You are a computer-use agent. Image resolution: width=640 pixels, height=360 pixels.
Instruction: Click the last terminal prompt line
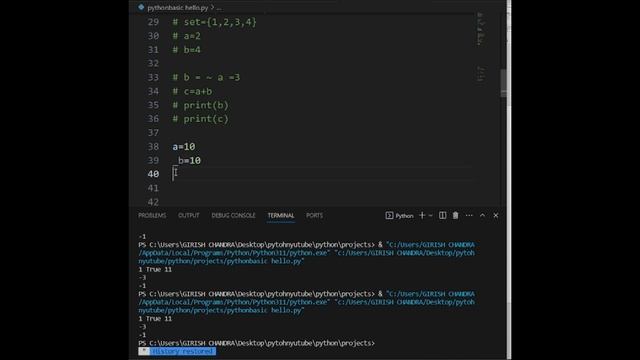point(256,343)
